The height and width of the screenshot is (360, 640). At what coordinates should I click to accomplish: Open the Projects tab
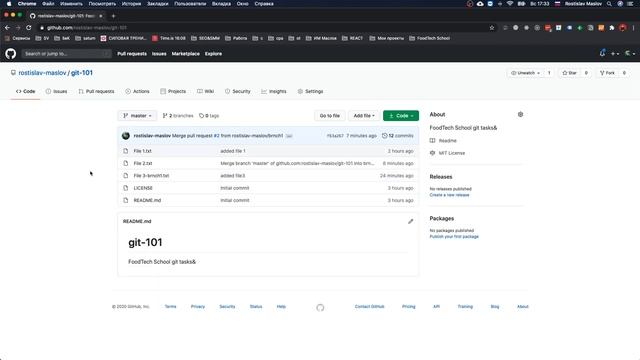pyautogui.click(x=173, y=91)
